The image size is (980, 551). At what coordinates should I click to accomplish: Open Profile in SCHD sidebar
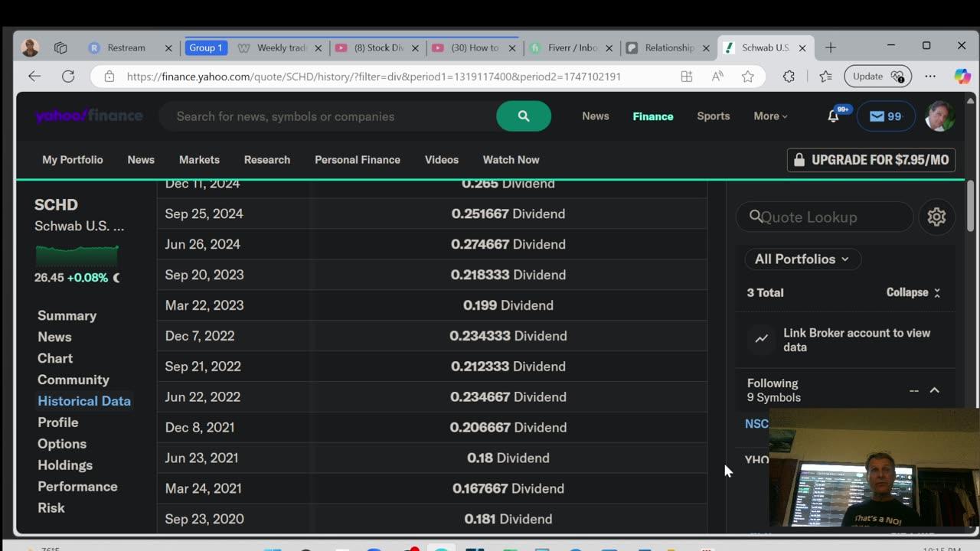click(58, 422)
